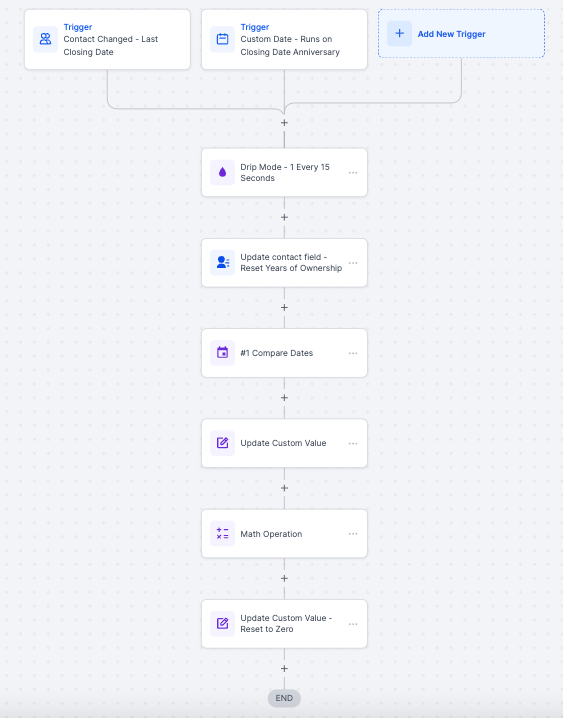Click the Update Custom Value pencil icon

222,443
